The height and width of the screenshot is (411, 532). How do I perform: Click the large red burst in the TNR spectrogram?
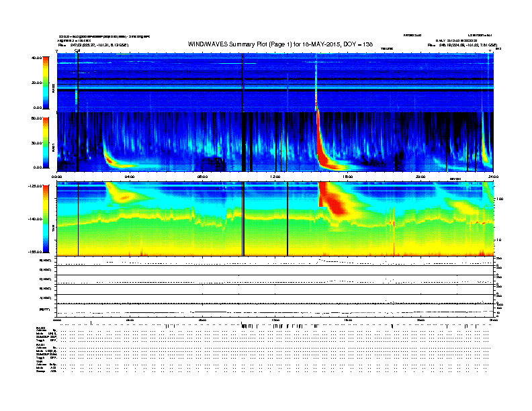(335, 200)
